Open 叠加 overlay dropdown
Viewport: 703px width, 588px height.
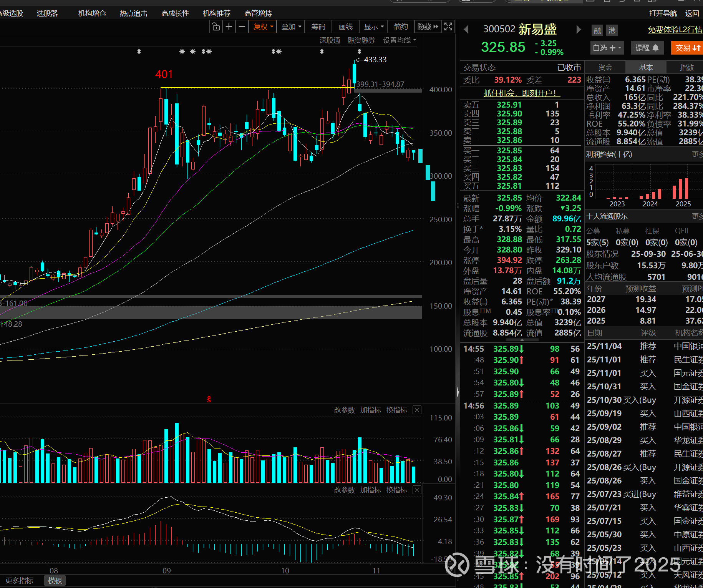pyautogui.click(x=291, y=27)
